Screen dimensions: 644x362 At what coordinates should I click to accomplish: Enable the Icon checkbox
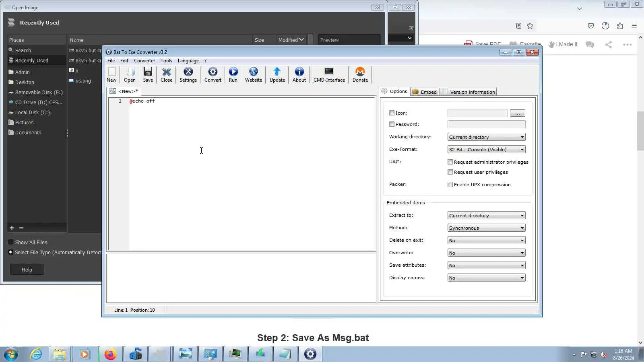coord(392,113)
